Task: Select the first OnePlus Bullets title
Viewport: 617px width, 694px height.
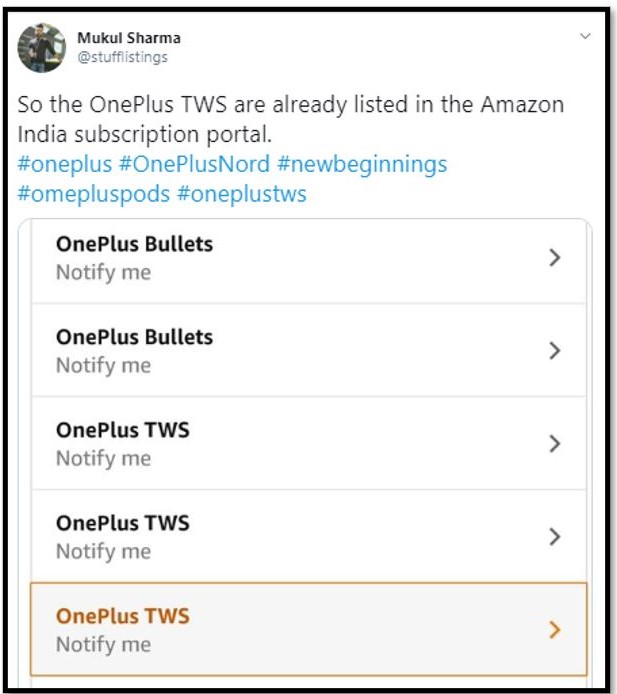Action: coord(134,244)
